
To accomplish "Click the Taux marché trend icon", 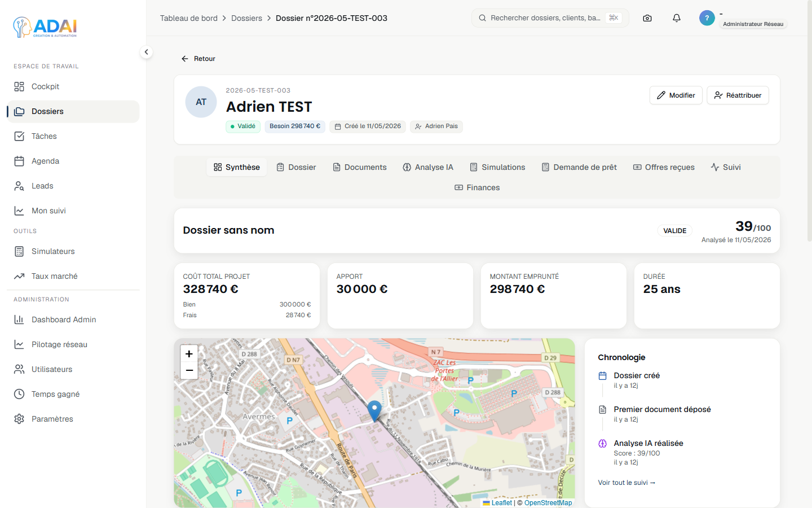I will click(19, 276).
